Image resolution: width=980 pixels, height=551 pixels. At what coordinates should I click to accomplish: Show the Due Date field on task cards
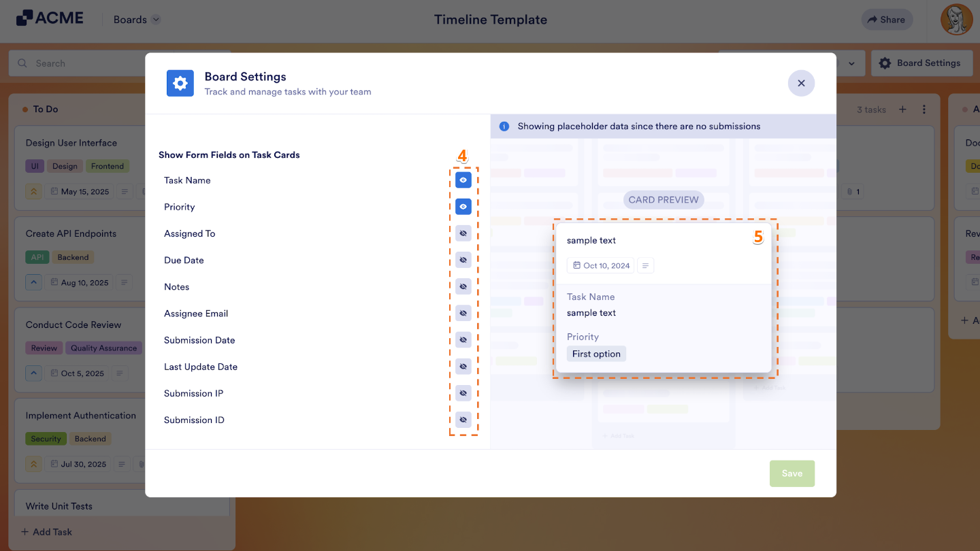tap(463, 260)
